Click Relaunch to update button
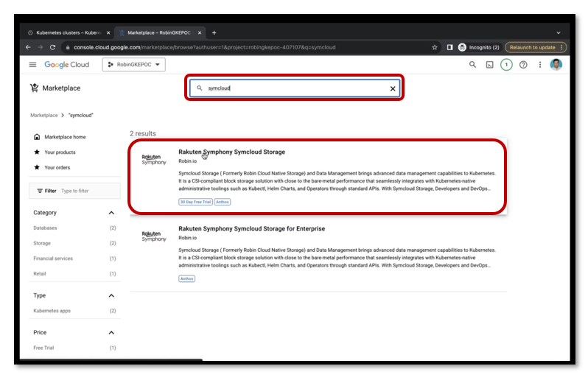 click(x=536, y=47)
